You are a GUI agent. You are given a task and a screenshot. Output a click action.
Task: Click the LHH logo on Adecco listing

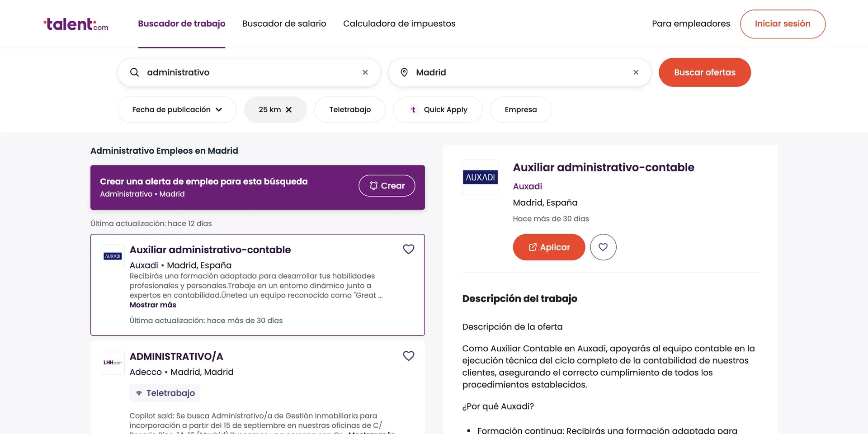pos(113,363)
